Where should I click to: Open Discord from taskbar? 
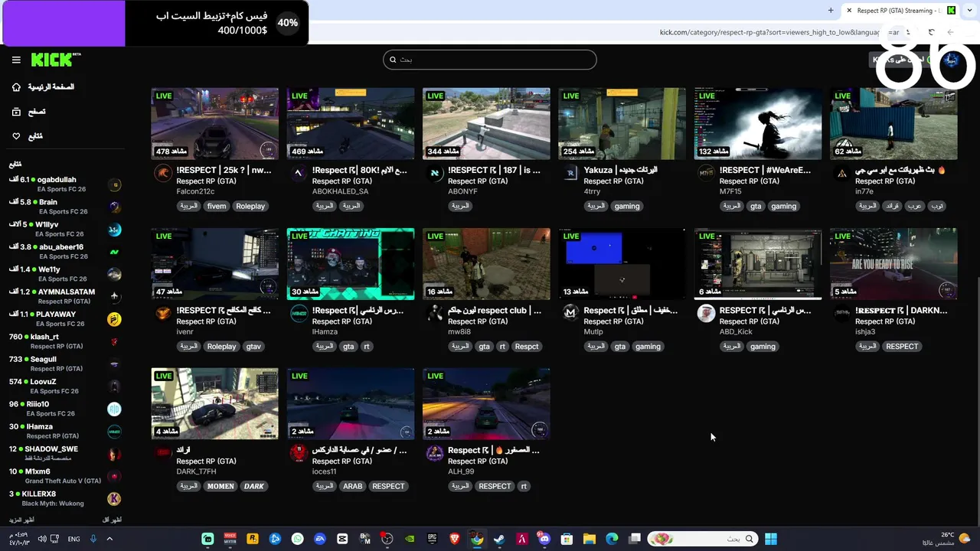pos(544,539)
